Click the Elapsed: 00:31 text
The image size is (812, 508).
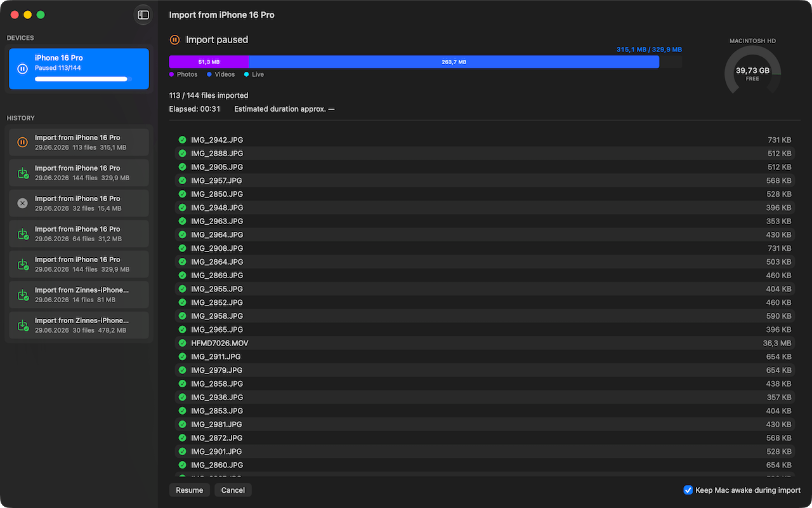(x=195, y=109)
